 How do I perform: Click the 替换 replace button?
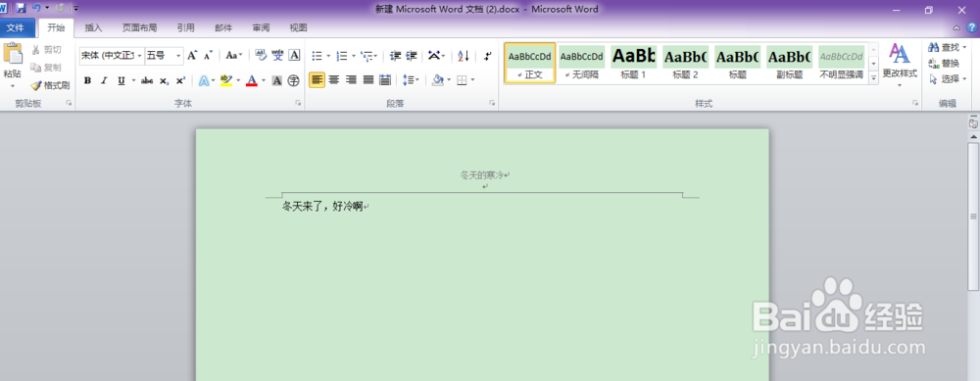tap(945, 63)
